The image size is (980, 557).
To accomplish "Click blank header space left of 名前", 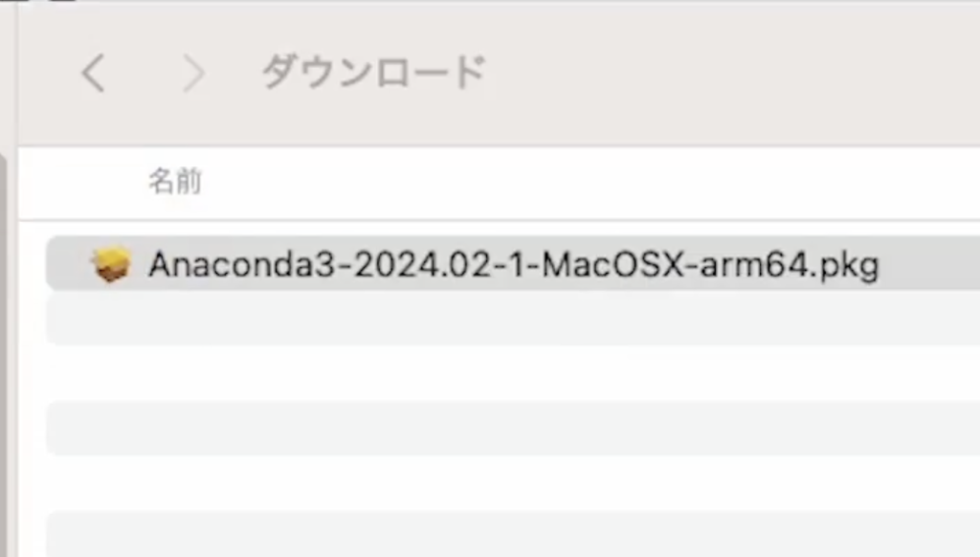I will 82,183.
